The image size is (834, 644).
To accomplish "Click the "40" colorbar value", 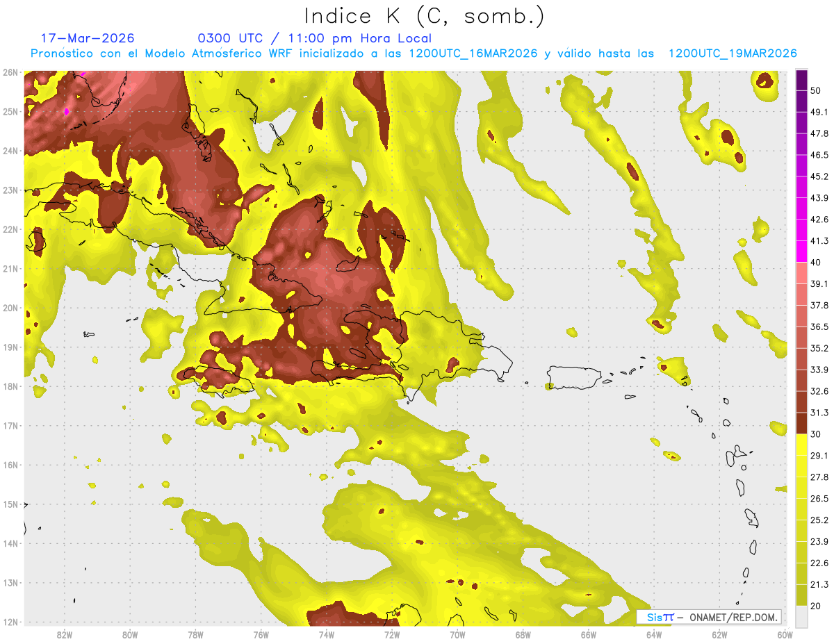I will 817,262.
